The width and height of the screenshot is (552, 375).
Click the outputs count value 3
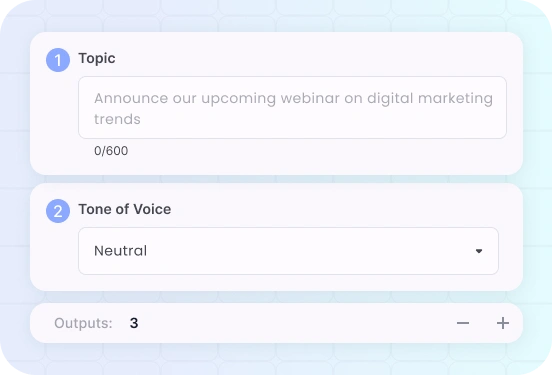tap(134, 323)
